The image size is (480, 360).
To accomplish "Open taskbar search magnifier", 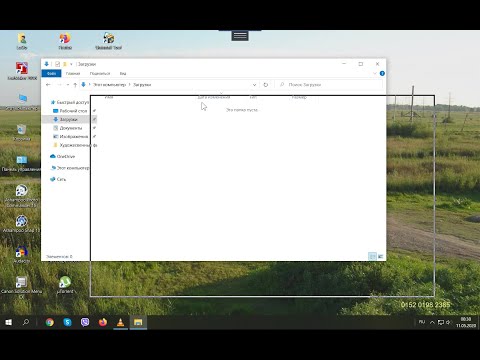I will point(26,322).
